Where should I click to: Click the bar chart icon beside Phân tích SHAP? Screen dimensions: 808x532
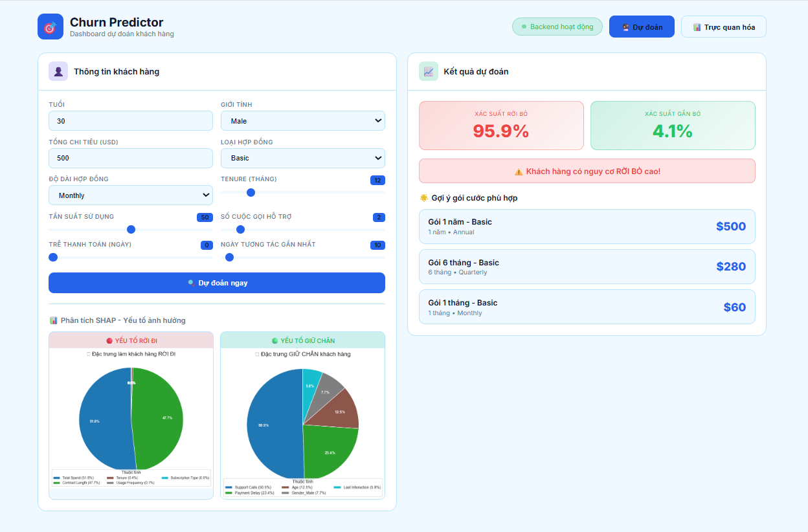point(54,320)
